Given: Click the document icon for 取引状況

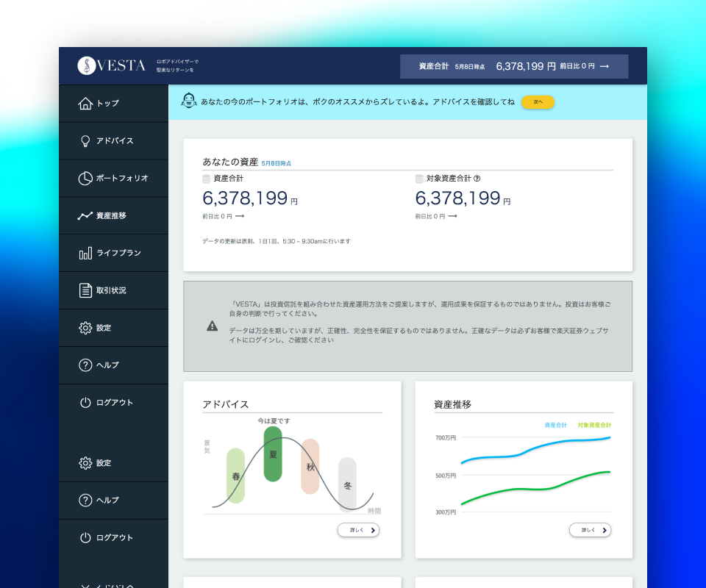Looking at the screenshot, I should 85,290.
